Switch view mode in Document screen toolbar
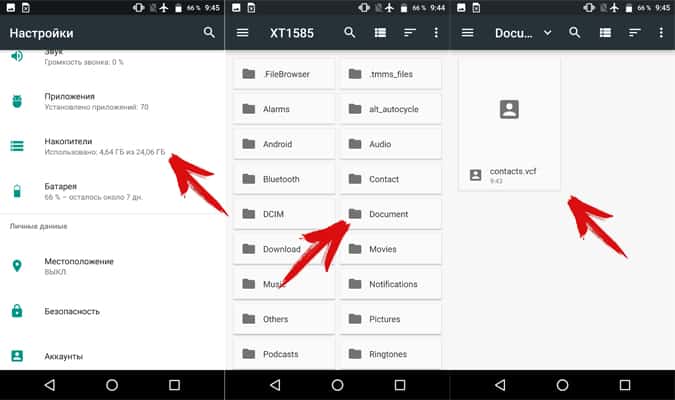675x400 pixels. click(x=605, y=33)
